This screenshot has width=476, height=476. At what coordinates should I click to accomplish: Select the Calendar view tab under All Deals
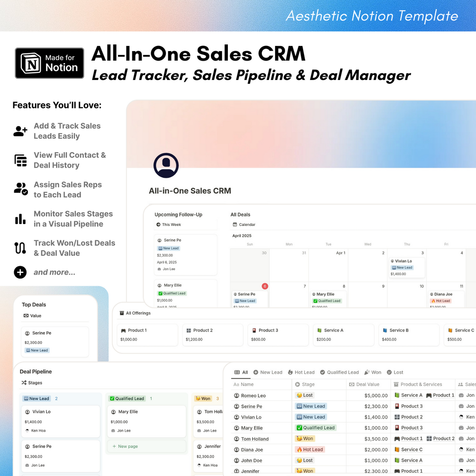[244, 225]
